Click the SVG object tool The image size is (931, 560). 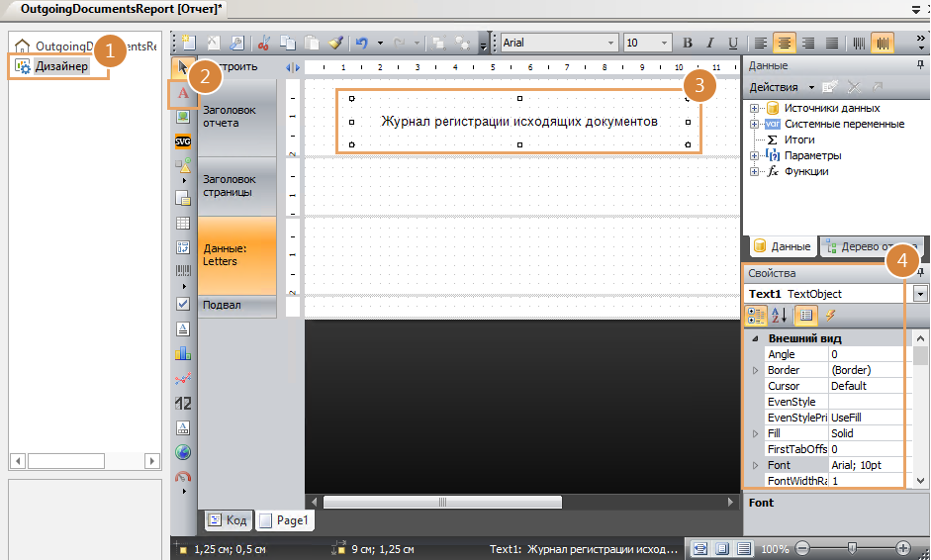[183, 141]
